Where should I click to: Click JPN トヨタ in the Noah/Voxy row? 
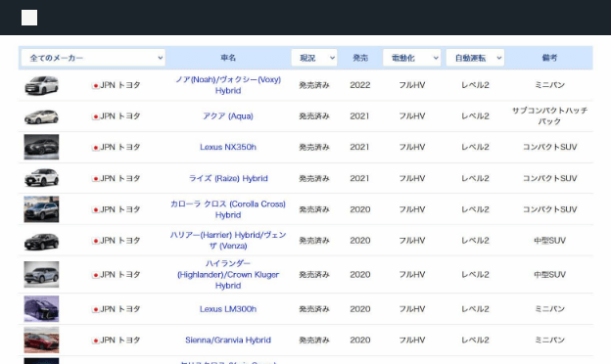pyautogui.click(x=120, y=85)
